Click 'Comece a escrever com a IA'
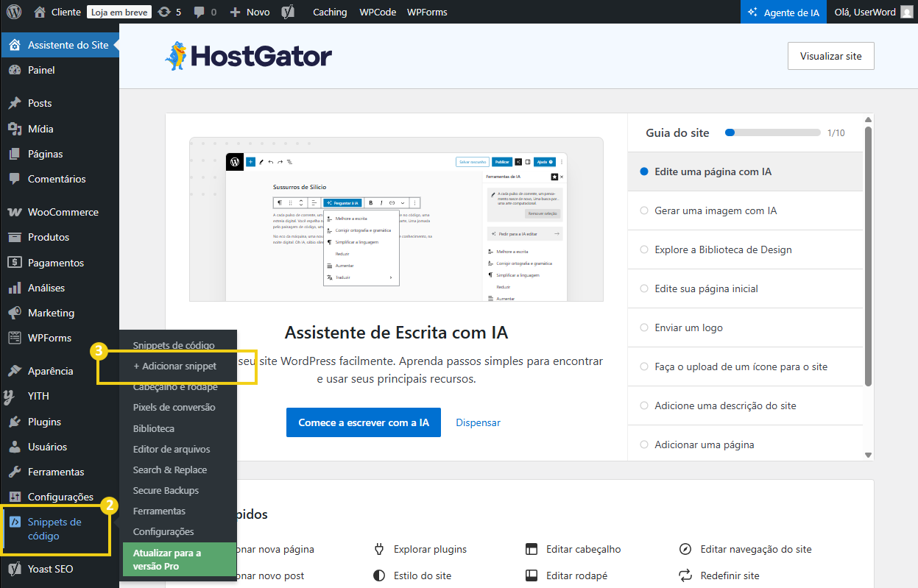Viewport: 918px width, 588px height. pos(364,422)
